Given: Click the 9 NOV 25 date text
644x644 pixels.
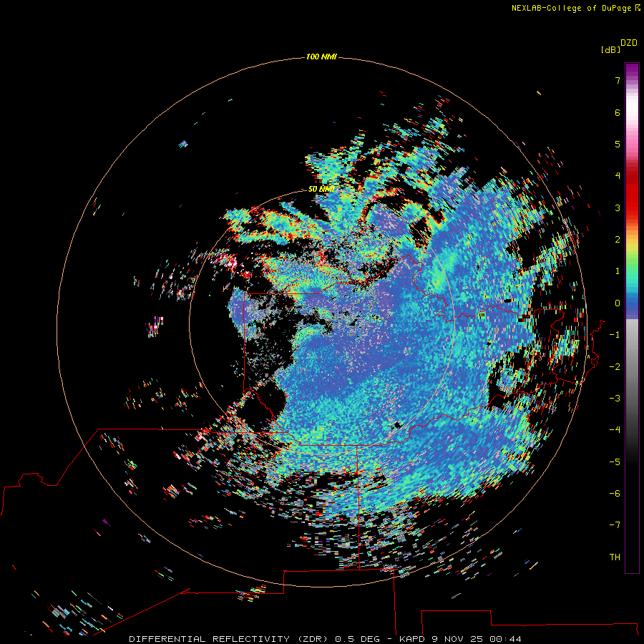Looking at the screenshot, I should pyautogui.click(x=459, y=639).
